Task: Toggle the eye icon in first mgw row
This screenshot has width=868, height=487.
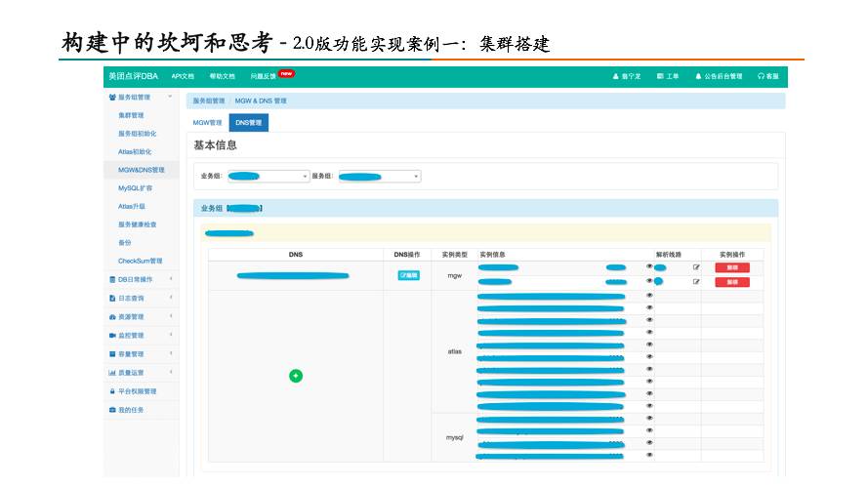Action: click(649, 266)
